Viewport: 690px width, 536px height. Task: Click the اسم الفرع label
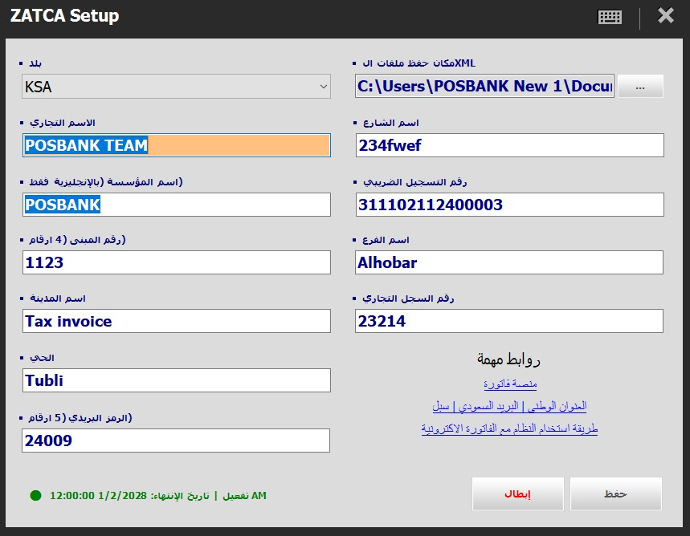tap(386, 240)
